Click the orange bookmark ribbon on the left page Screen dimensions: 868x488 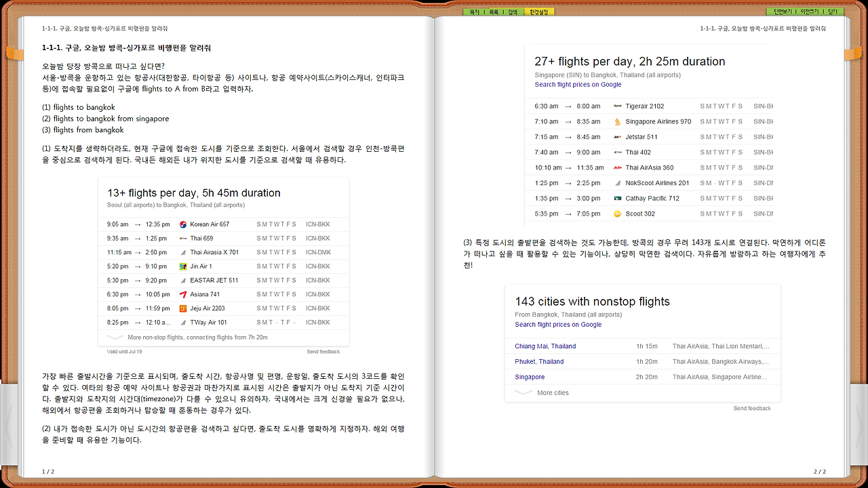[15, 54]
